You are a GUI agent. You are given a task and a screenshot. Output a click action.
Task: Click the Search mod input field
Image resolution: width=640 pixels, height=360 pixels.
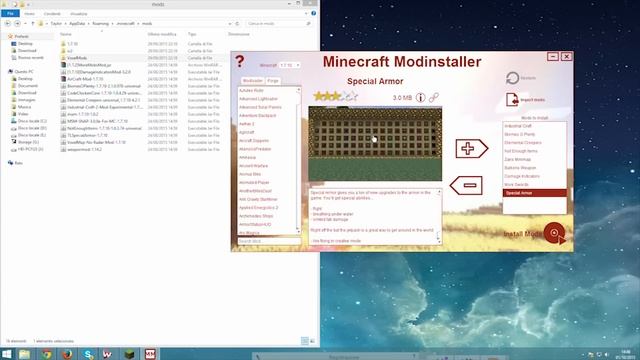point(269,241)
